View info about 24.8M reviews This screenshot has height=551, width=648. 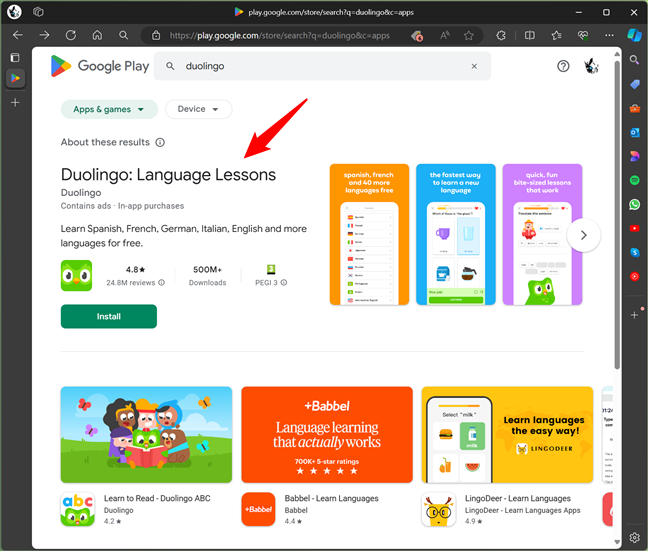pos(162,283)
